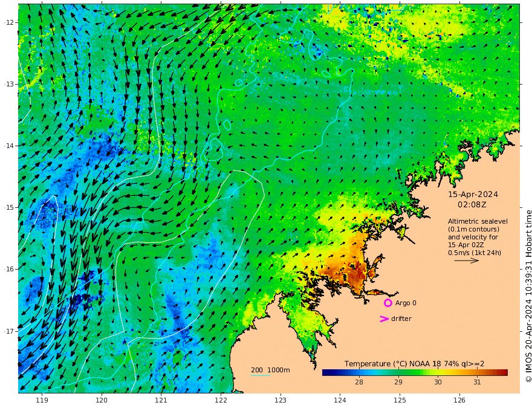
Task: Click the colorbar value 28
Action: pyautogui.click(x=359, y=382)
